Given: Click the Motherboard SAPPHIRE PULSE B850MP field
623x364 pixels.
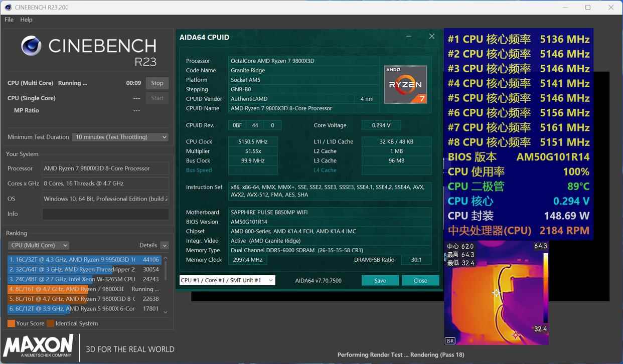Looking at the screenshot, I should (x=330, y=212).
